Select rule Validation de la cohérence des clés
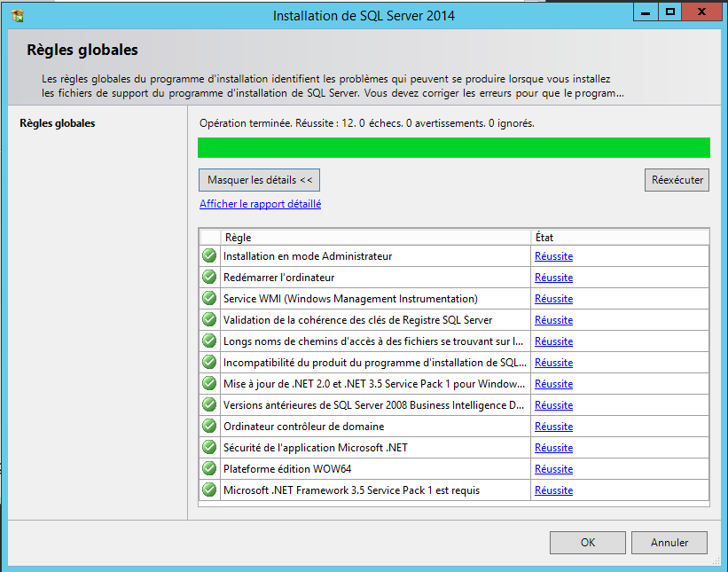Screen dimensions: 728x572 pyautogui.click(x=357, y=320)
